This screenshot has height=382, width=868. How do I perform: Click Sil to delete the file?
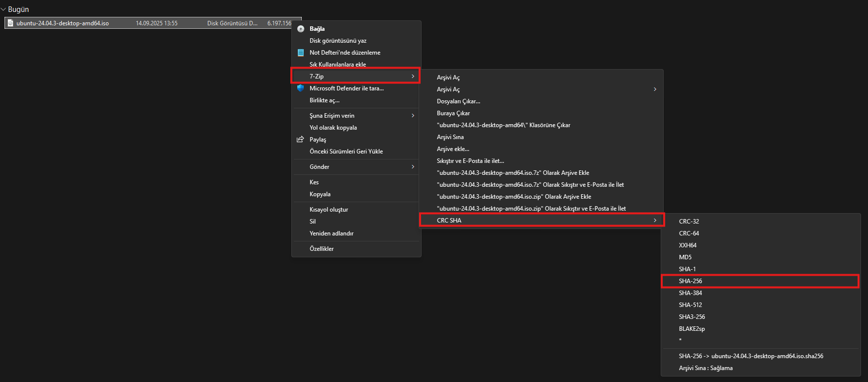click(356, 222)
